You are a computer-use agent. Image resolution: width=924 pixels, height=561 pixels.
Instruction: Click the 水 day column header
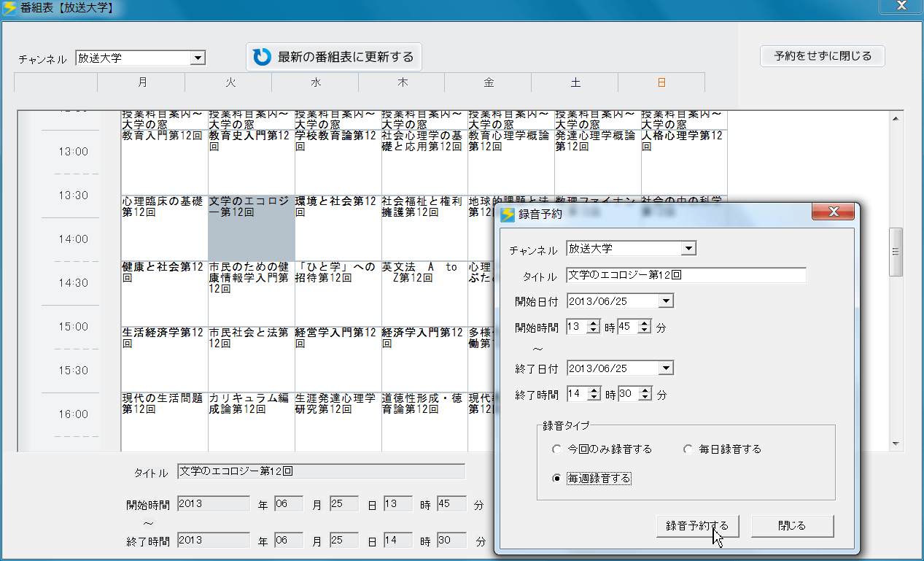[315, 82]
